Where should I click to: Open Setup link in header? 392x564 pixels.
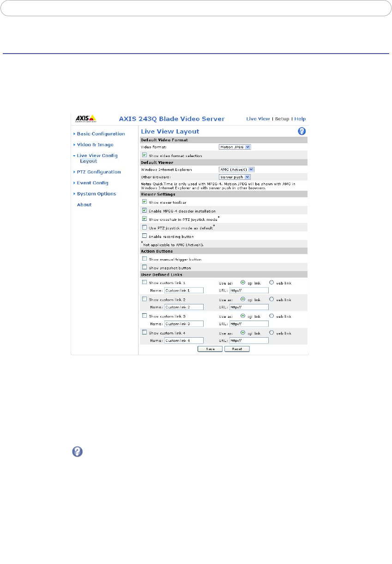point(282,119)
